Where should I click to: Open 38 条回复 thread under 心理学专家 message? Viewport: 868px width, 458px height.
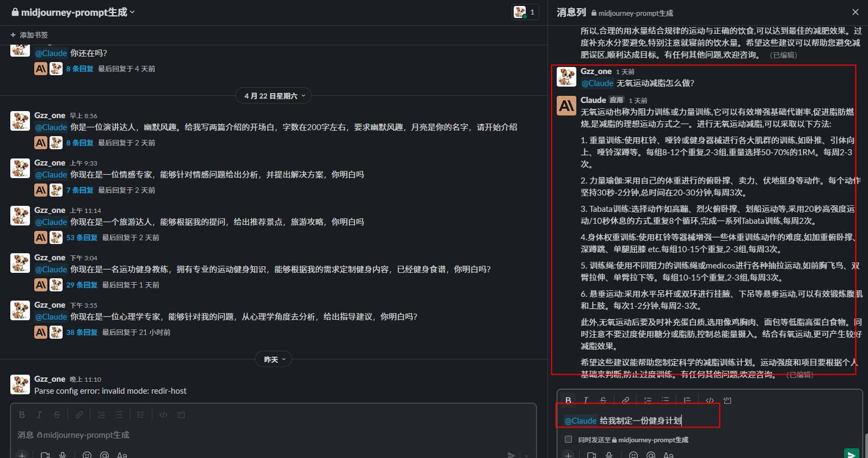tap(82, 332)
